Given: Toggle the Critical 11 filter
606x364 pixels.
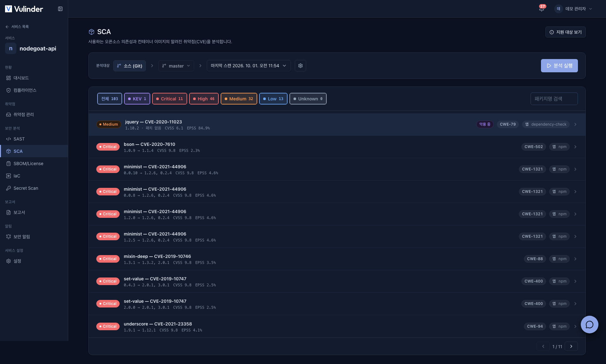Looking at the screenshot, I should coord(169,99).
